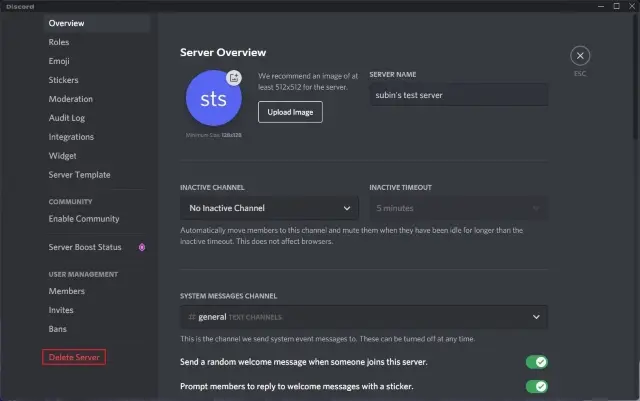Viewport: 640px width, 401px height.
Task: Click the Server Name text field
Action: 458,95
